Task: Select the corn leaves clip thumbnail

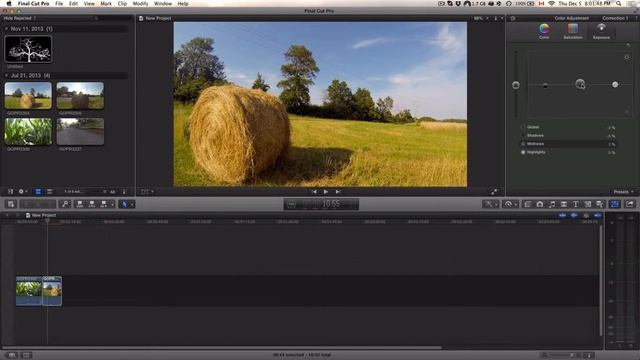Action: (28, 131)
